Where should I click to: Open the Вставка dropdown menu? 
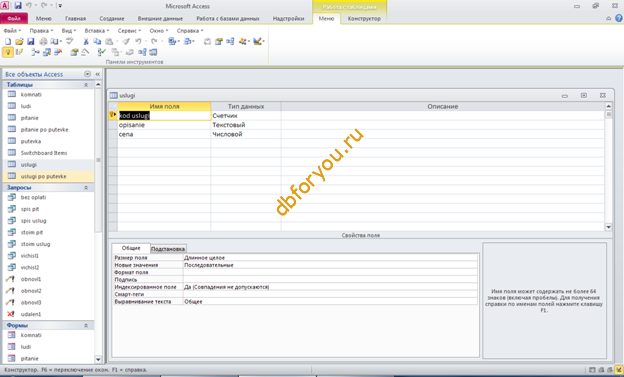(96, 31)
